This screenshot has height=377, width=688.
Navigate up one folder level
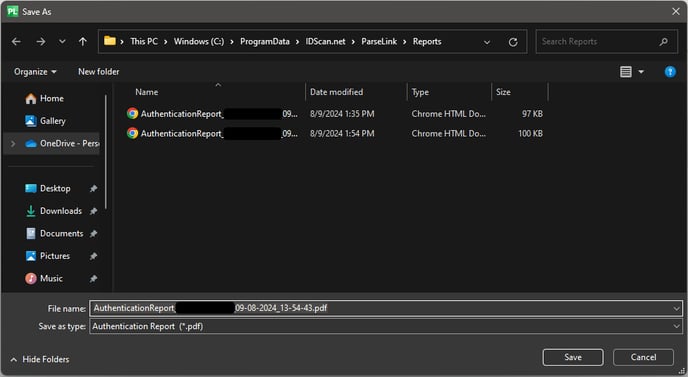[x=82, y=42]
